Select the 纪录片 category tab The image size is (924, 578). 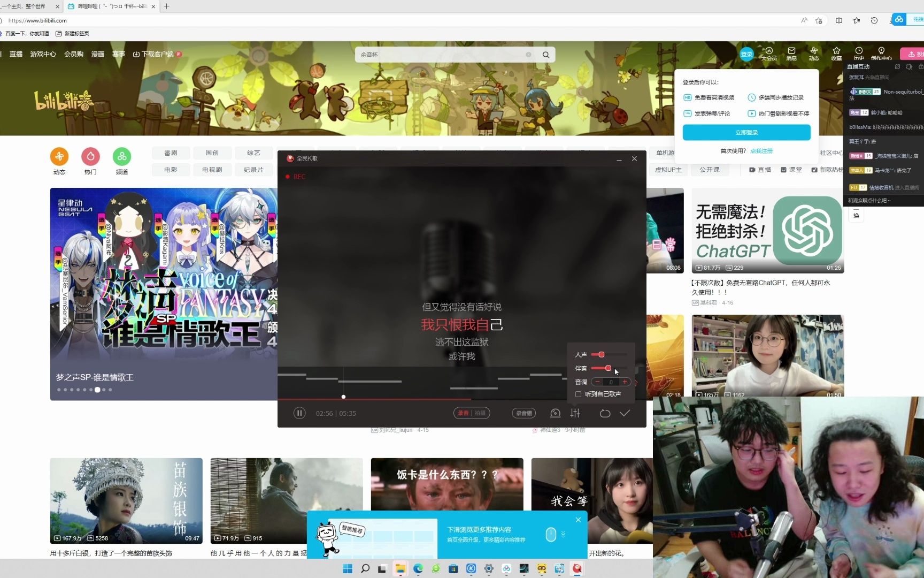pos(253,170)
